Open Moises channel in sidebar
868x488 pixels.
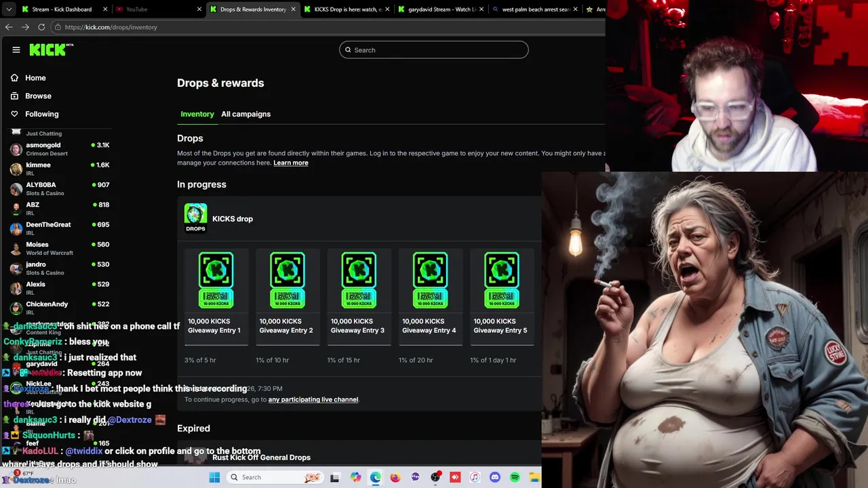60,248
